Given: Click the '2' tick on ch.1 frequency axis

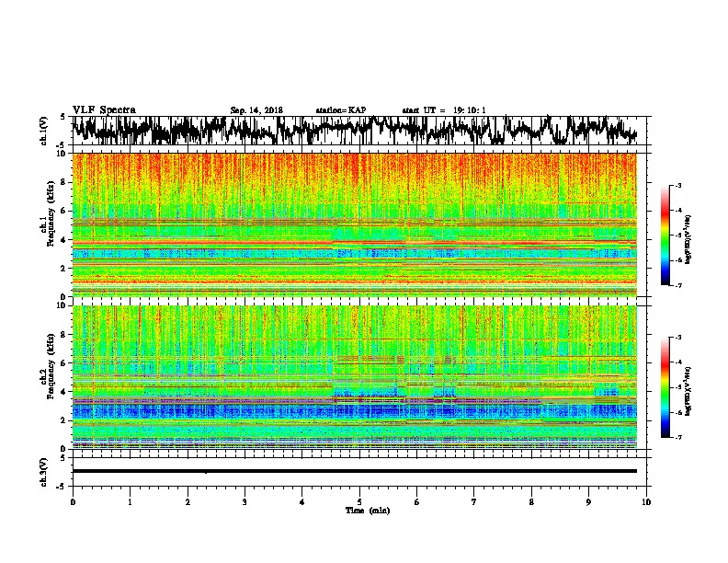Looking at the screenshot, I should point(64,269).
